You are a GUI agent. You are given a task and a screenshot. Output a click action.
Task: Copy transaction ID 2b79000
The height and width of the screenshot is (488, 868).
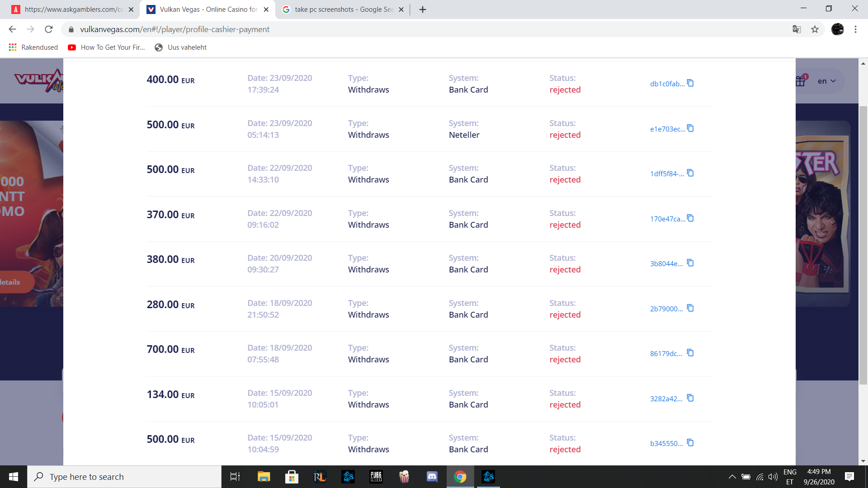point(690,308)
